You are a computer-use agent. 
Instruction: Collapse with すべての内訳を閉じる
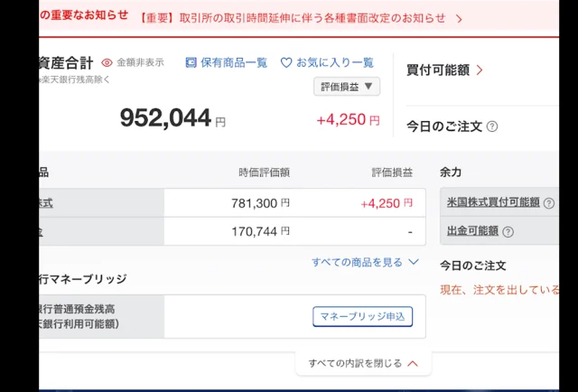coord(363,363)
